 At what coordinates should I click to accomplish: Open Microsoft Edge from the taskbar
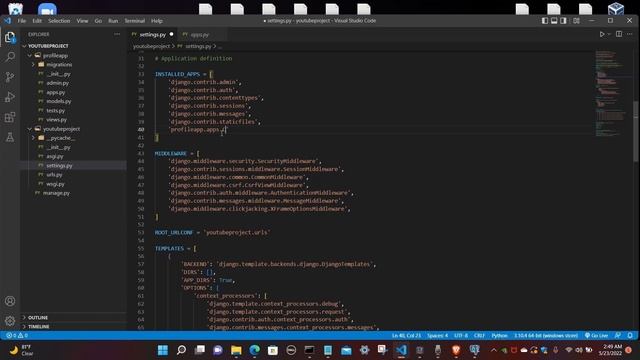point(254,350)
